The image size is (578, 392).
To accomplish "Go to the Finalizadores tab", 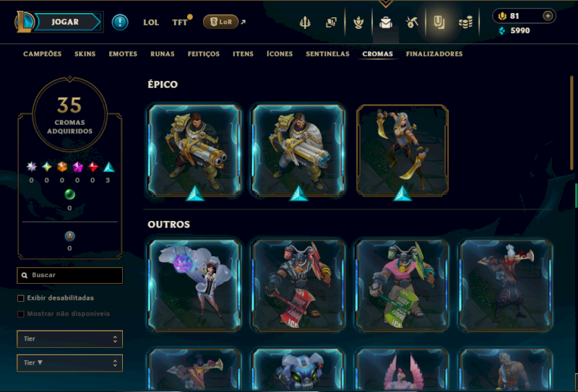I will tap(434, 54).
